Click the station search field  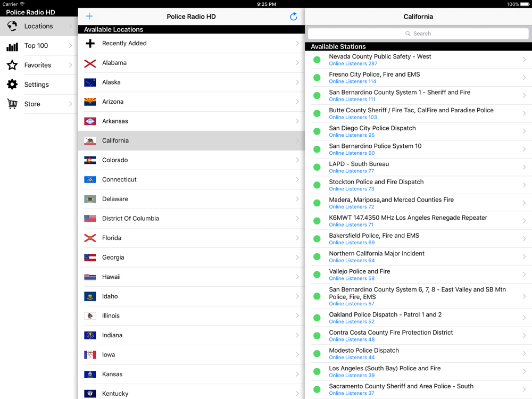coord(418,34)
